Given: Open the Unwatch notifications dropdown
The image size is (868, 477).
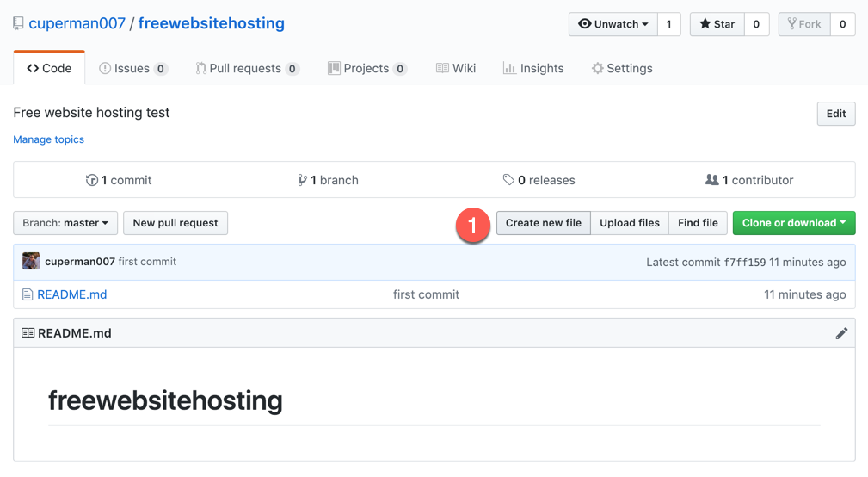Looking at the screenshot, I should click(x=613, y=24).
